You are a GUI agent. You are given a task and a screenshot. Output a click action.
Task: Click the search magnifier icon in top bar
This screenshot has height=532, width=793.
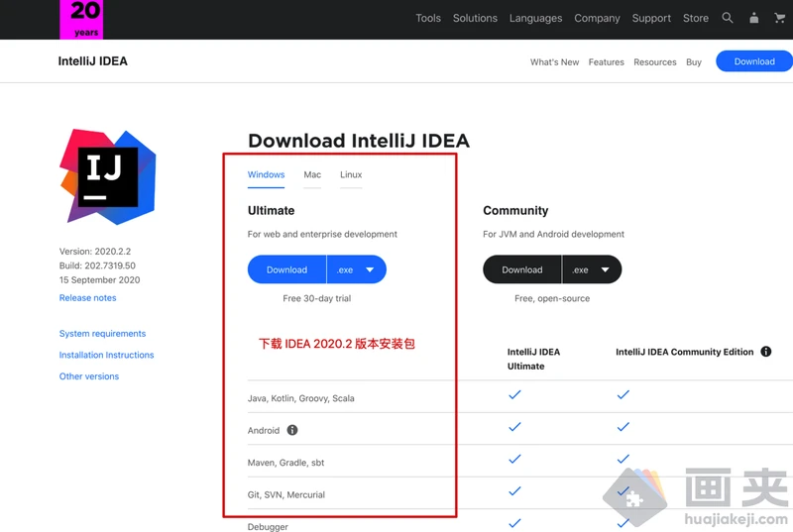(x=728, y=18)
